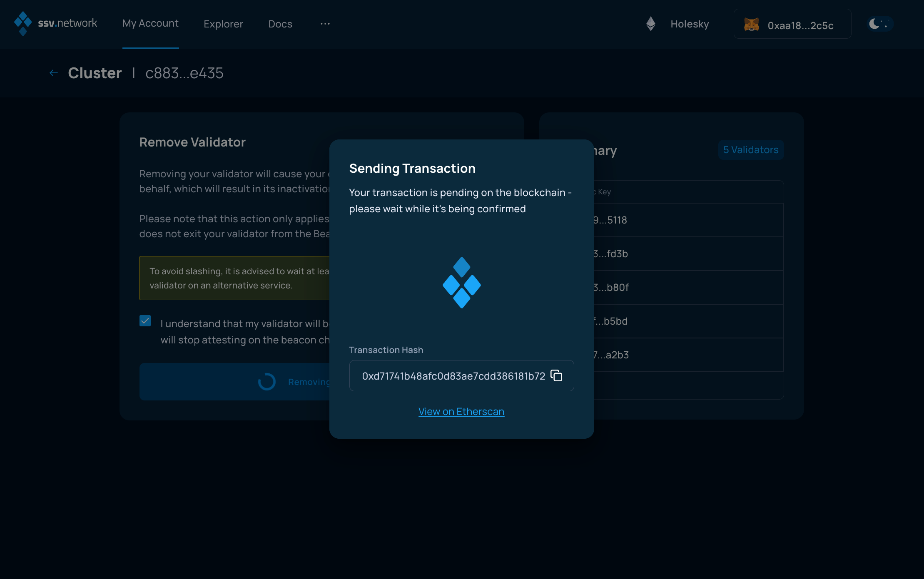Viewport: 924px width, 579px height.
Task: Click the spinning loader icon
Action: pos(266,381)
